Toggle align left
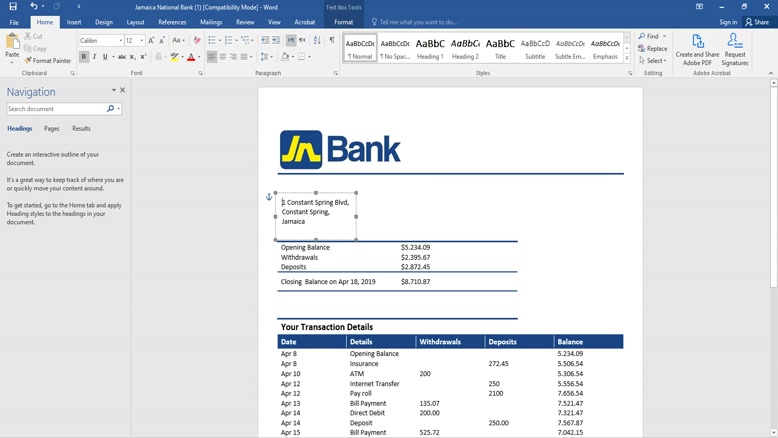 tap(212, 57)
